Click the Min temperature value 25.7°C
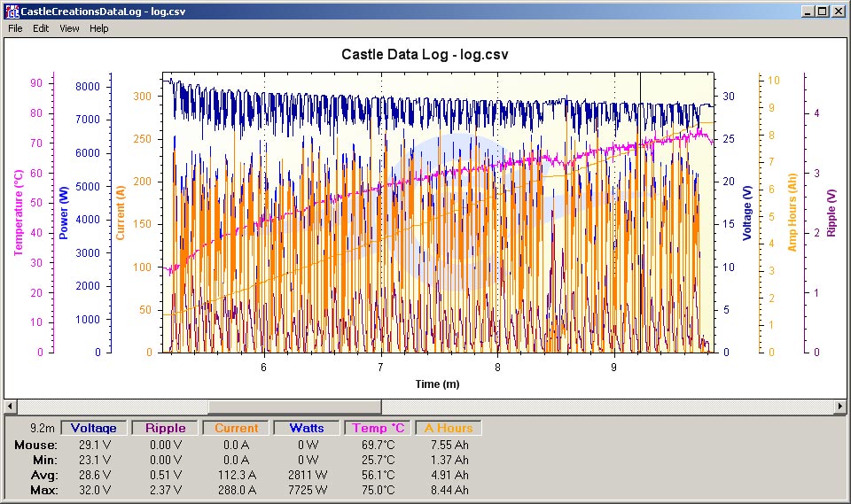 [x=379, y=460]
